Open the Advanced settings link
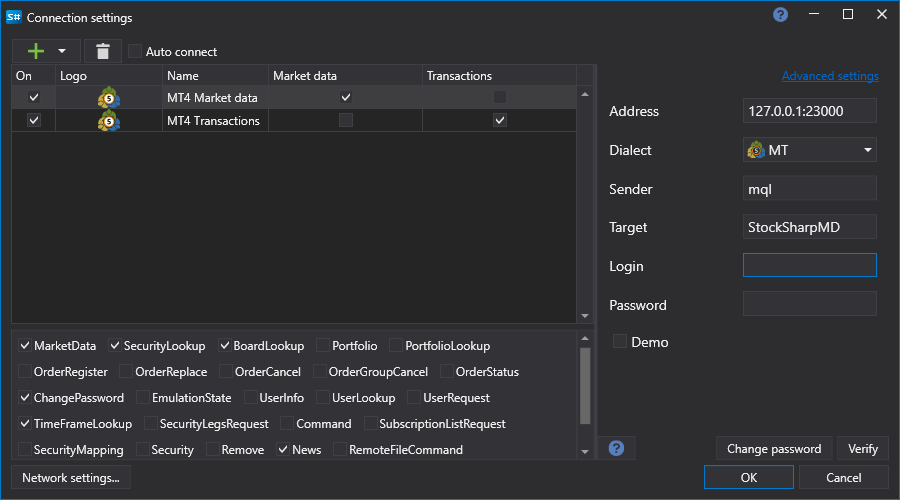 [x=830, y=76]
